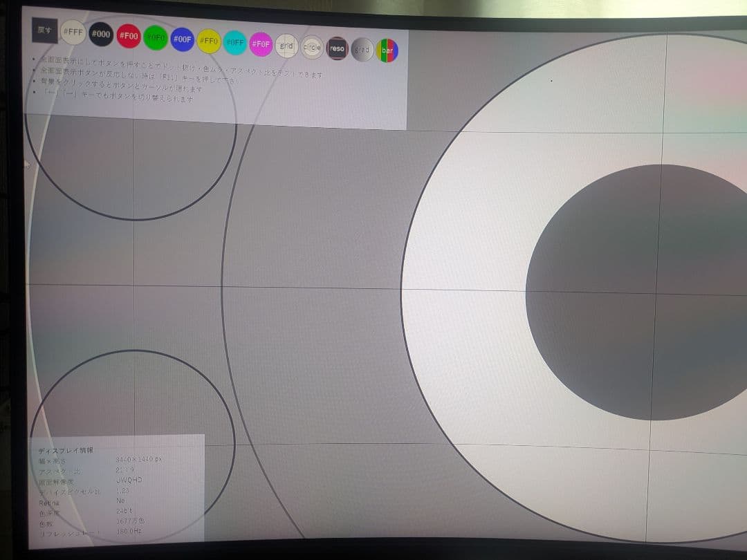
Task: Show the color bar test pattern
Action: (x=387, y=50)
